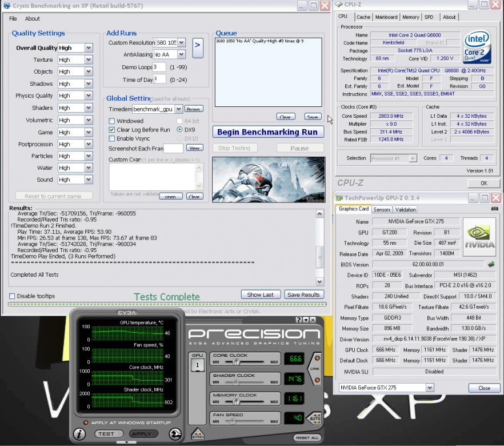504x446 pixels.
Task: Select GPU 1 button in Precision
Action: pyautogui.click(x=197, y=365)
